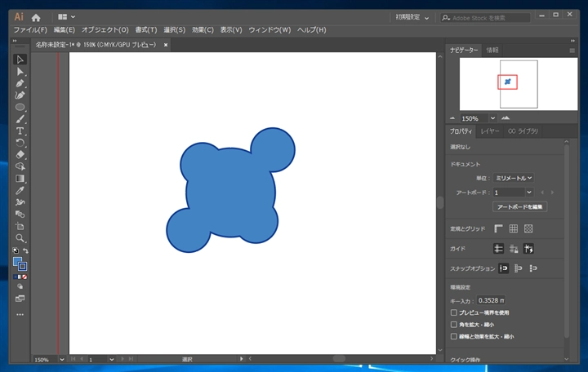
Task: Open the ウィンドウ(W) menu
Action: (x=269, y=29)
